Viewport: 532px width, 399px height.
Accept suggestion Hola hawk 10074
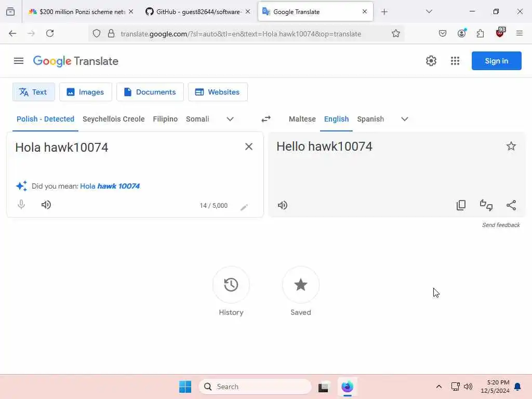(110, 186)
